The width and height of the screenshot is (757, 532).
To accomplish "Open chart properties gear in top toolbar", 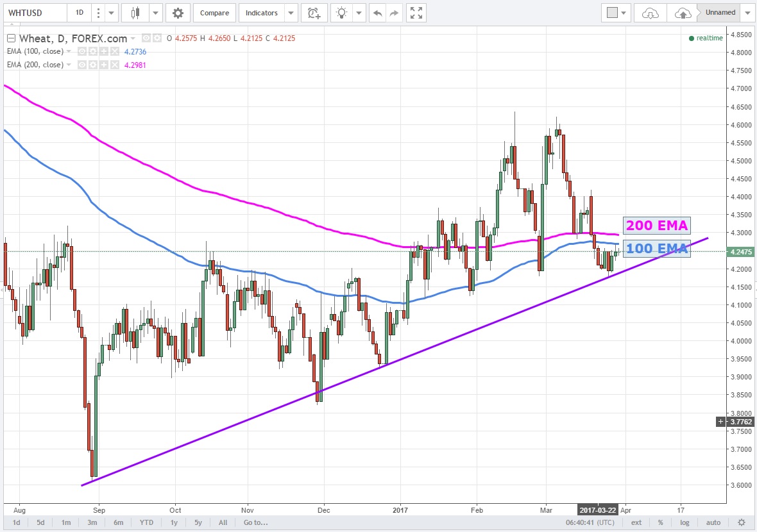I will click(178, 13).
